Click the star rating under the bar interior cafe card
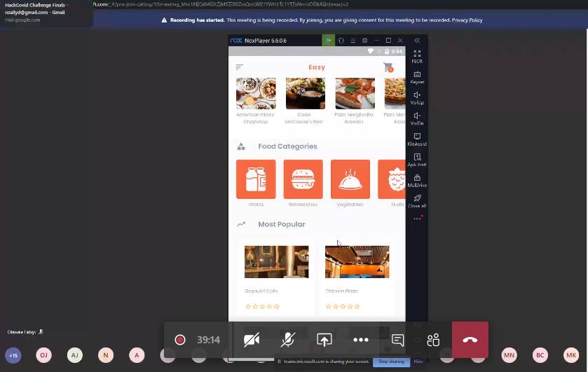 pos(263,306)
